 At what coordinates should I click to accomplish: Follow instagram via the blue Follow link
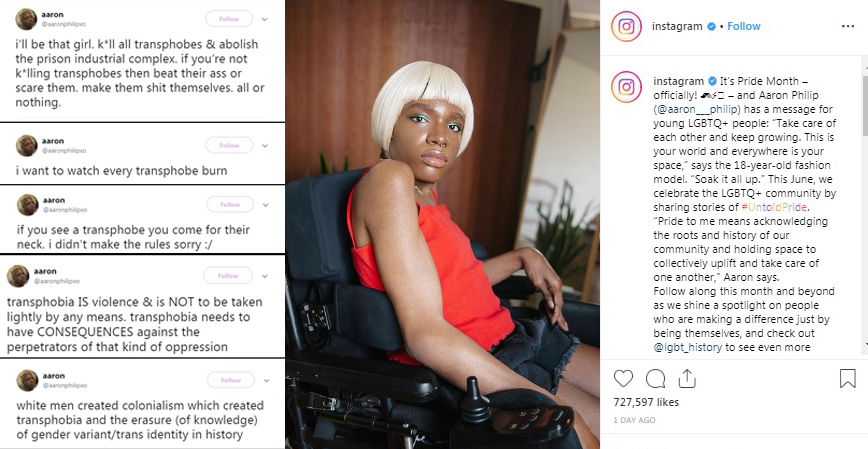[743, 26]
